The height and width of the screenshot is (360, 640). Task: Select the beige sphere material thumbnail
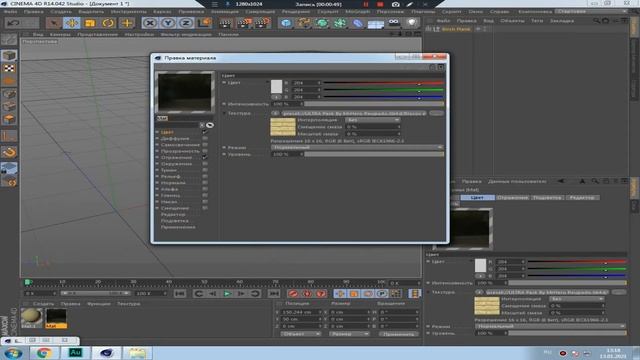pyautogui.click(x=31, y=318)
